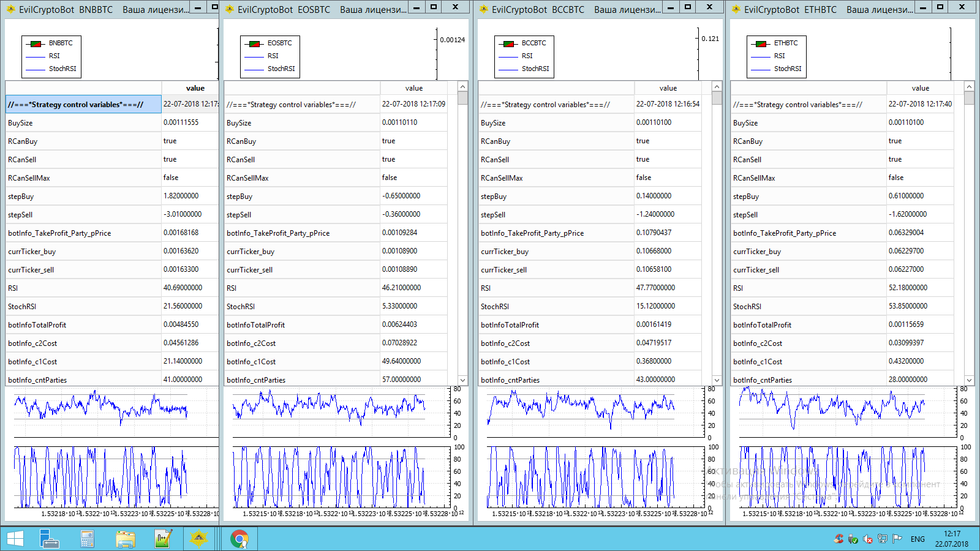
Task: Click the CCleaner tray icon
Action: tap(839, 539)
